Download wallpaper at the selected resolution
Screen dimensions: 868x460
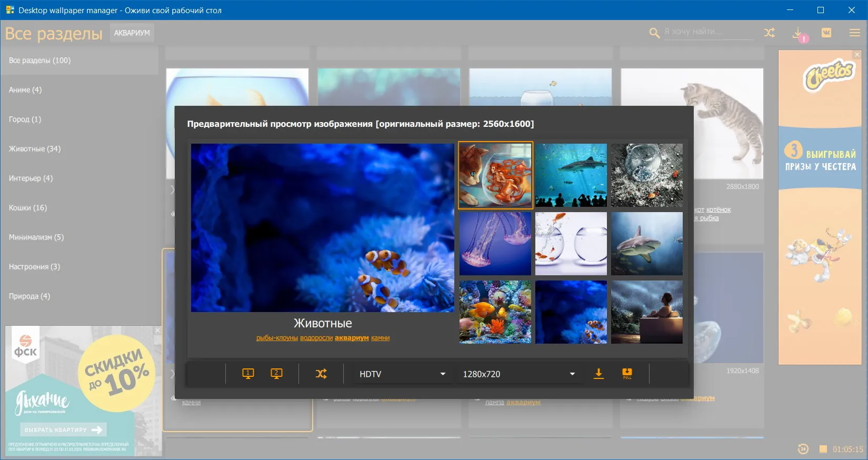(x=598, y=374)
